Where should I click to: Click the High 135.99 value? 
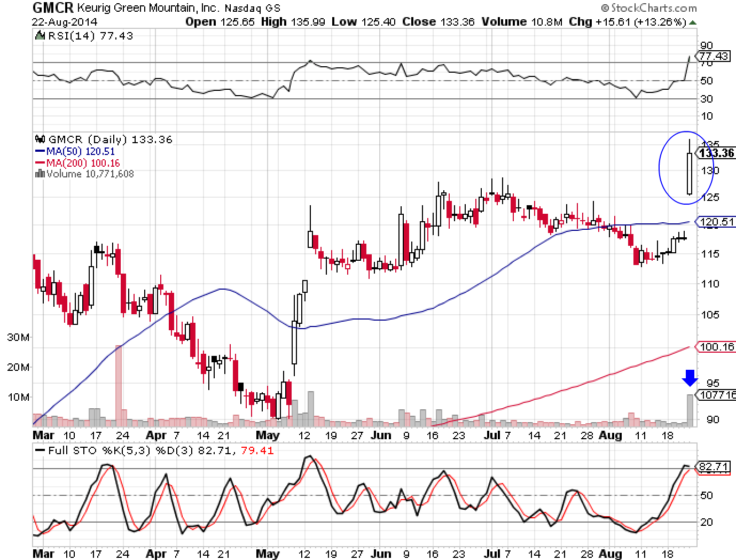(x=293, y=22)
